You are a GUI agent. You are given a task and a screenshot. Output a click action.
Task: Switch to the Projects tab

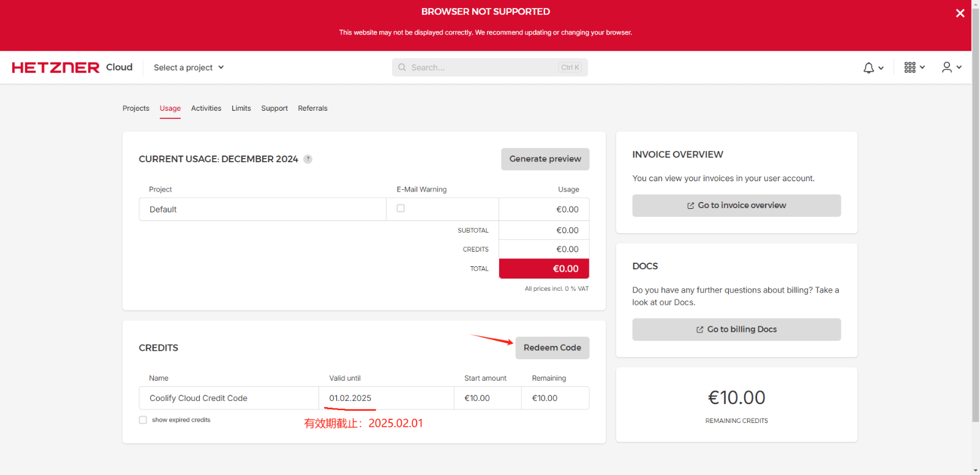[136, 108]
